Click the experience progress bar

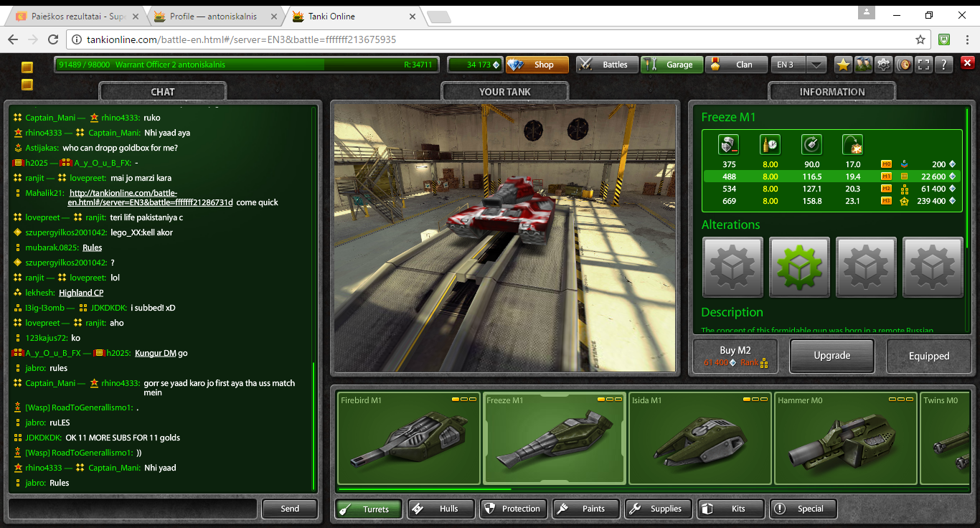(246, 65)
